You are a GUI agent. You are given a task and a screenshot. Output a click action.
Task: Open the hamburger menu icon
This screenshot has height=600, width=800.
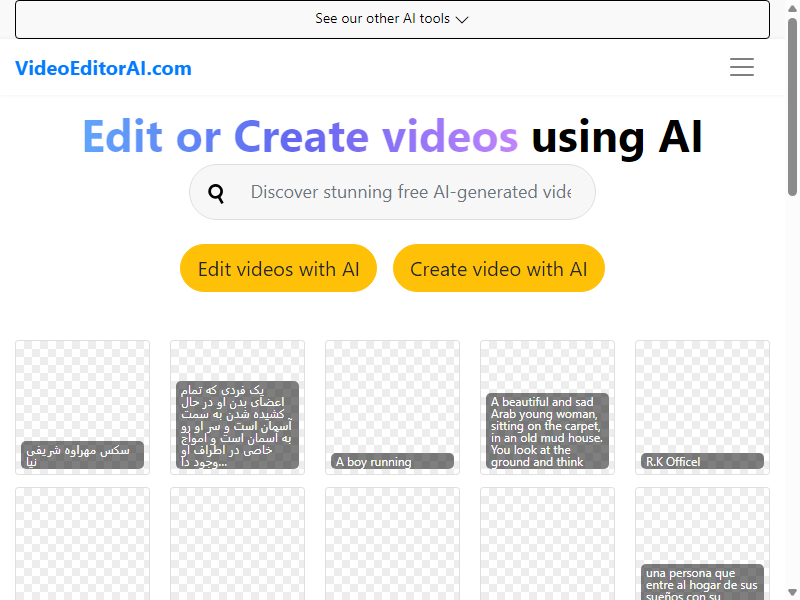pos(741,67)
